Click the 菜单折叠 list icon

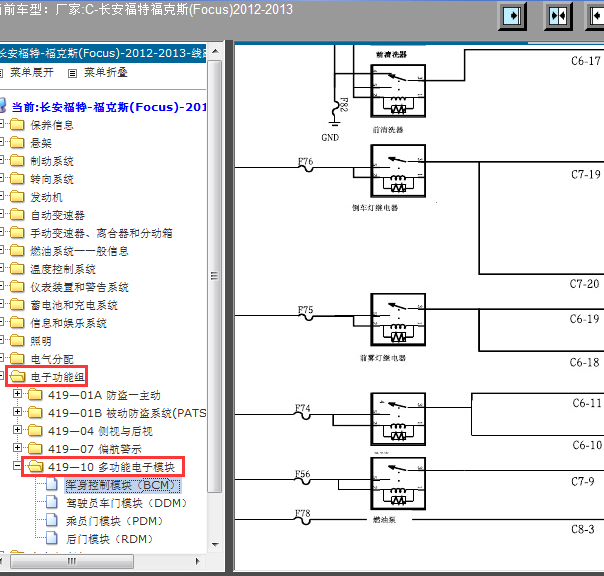(x=72, y=73)
